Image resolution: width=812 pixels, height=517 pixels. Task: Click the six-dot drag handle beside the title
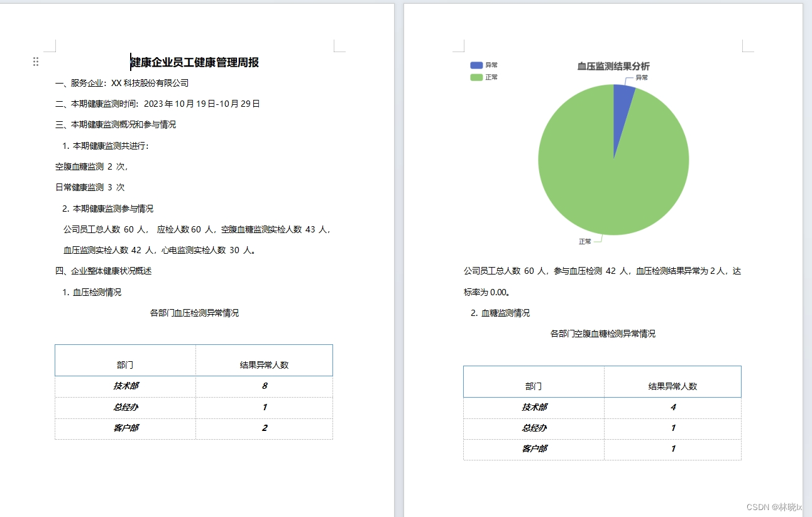[36, 61]
